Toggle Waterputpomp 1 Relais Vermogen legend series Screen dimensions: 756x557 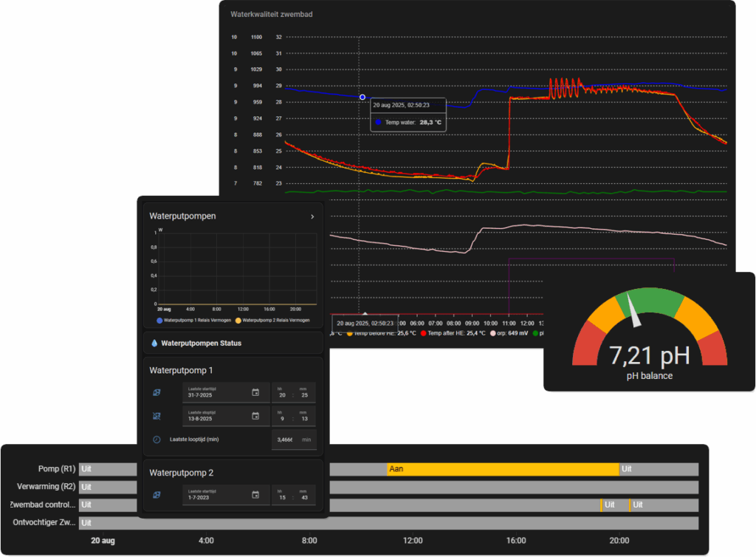pos(194,320)
